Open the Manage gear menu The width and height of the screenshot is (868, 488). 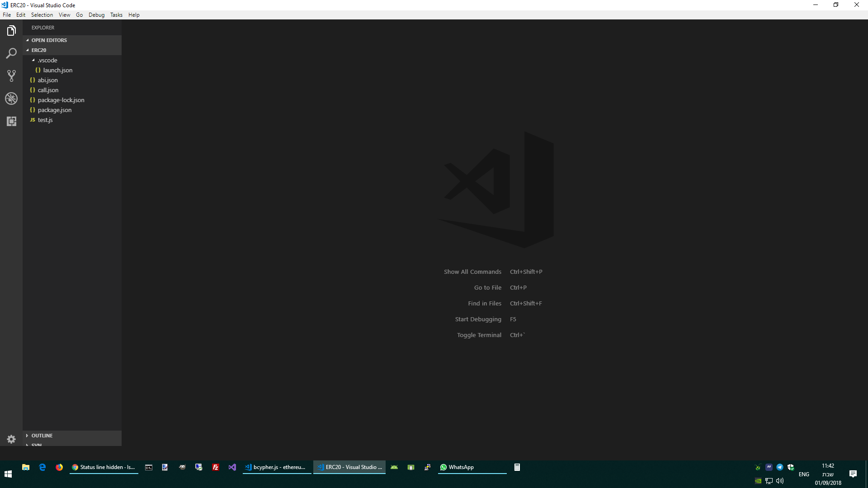11,439
